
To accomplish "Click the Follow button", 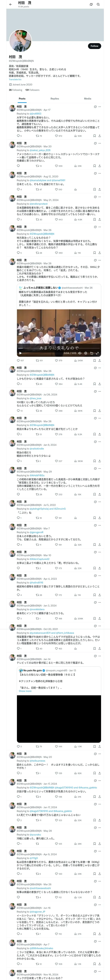I will [x=94, y=46].
